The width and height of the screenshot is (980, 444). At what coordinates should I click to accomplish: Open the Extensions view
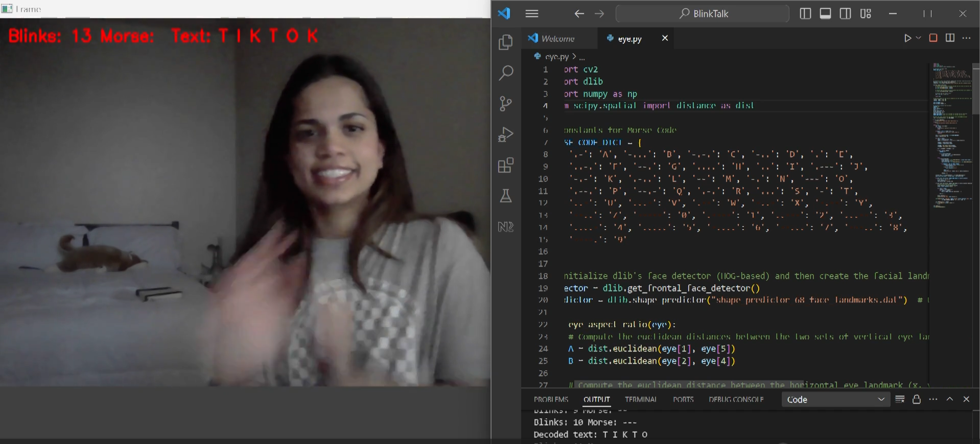[x=505, y=165]
